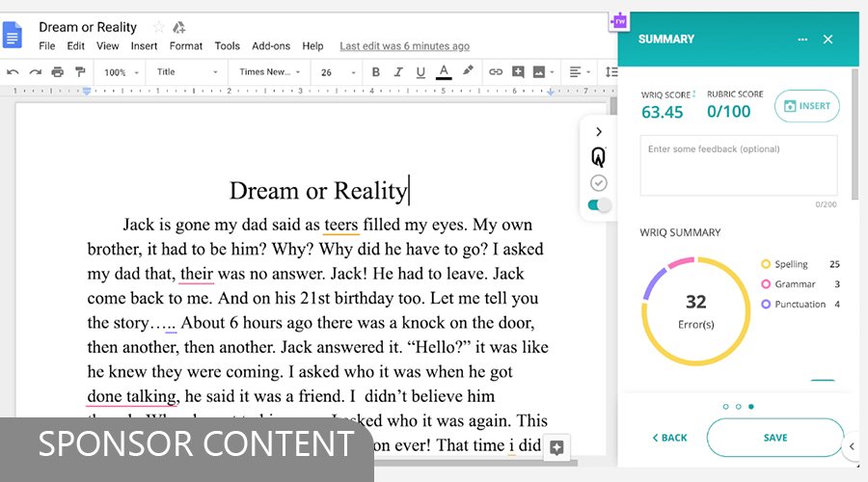The width and height of the screenshot is (868, 482).
Task: Click the WriQ Q logo icon
Action: (598, 157)
